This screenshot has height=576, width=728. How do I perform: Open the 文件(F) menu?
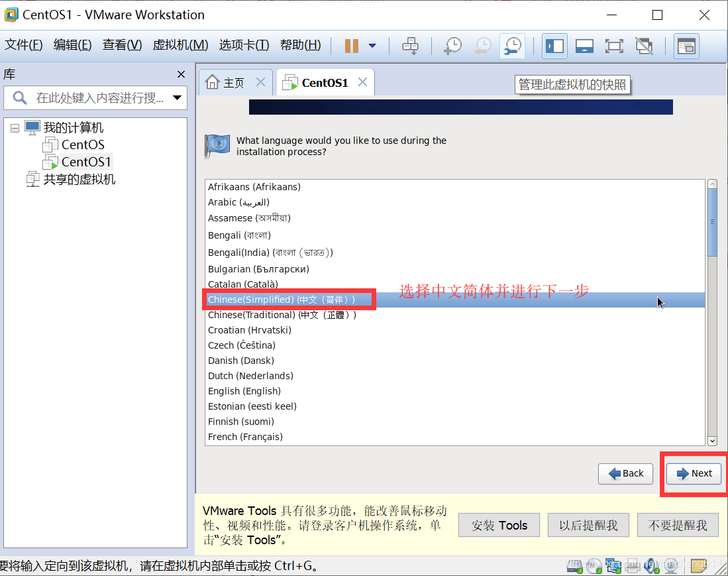[x=24, y=45]
